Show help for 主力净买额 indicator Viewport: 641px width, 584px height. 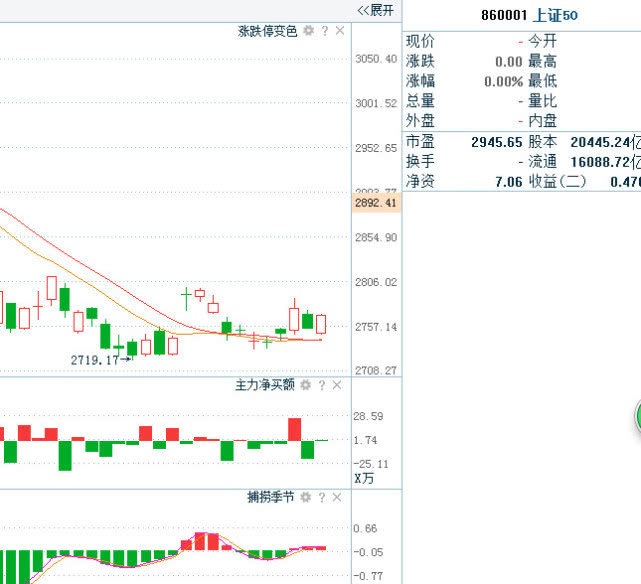pos(322,385)
